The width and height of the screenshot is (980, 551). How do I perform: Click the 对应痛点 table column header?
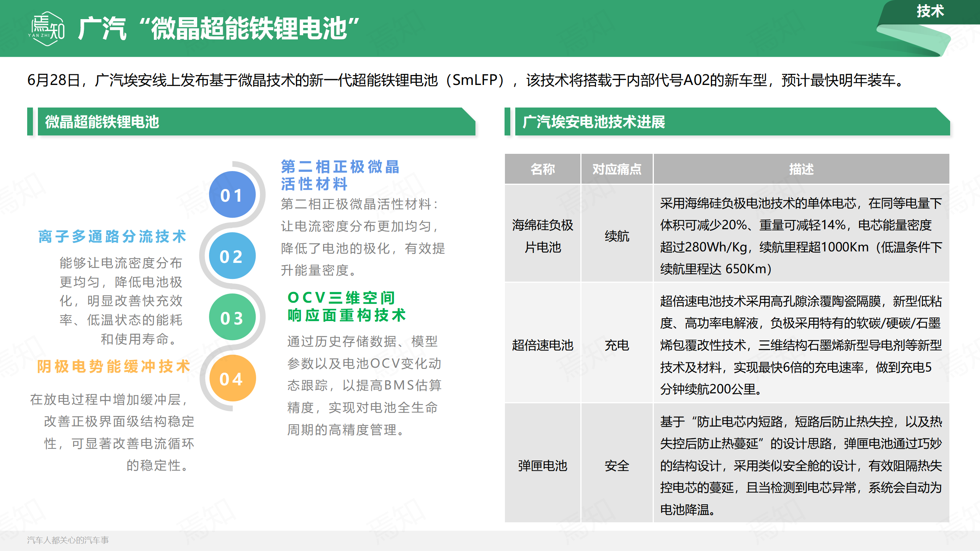617,169
